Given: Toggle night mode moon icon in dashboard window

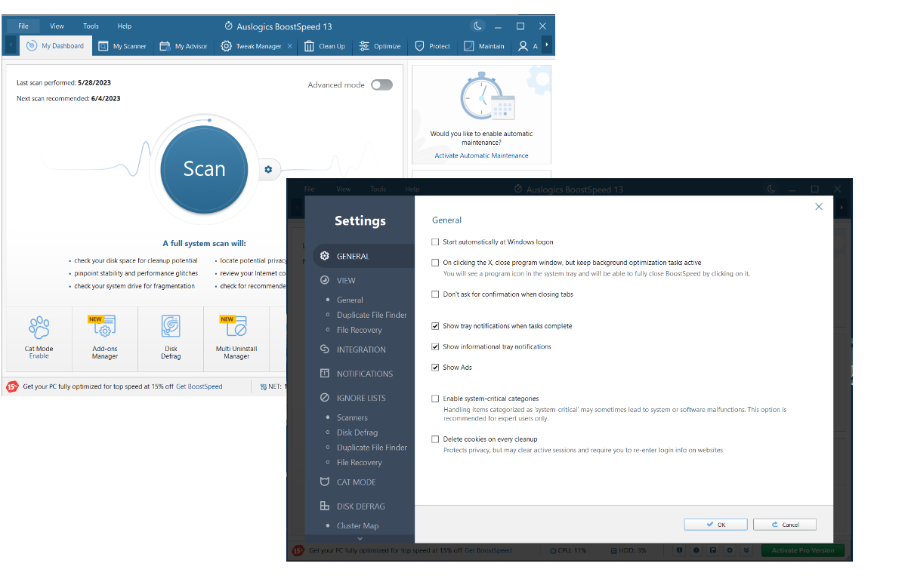Looking at the screenshot, I should pyautogui.click(x=477, y=26).
